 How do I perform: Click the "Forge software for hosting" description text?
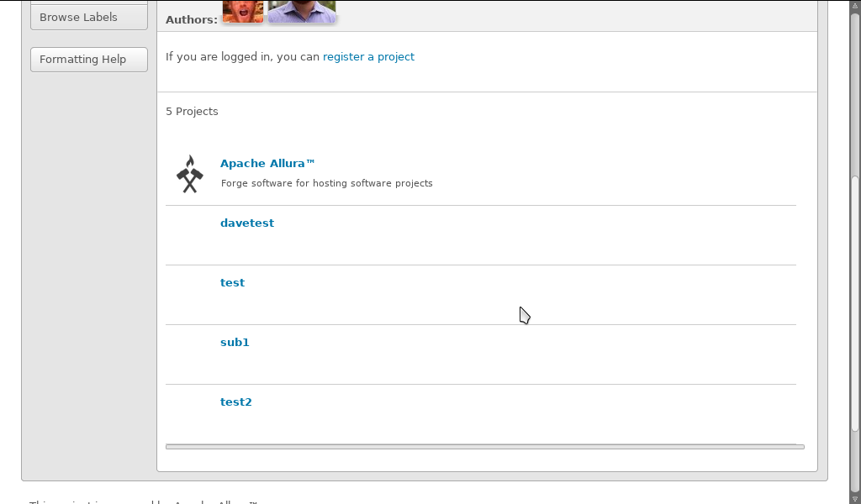[x=326, y=183]
